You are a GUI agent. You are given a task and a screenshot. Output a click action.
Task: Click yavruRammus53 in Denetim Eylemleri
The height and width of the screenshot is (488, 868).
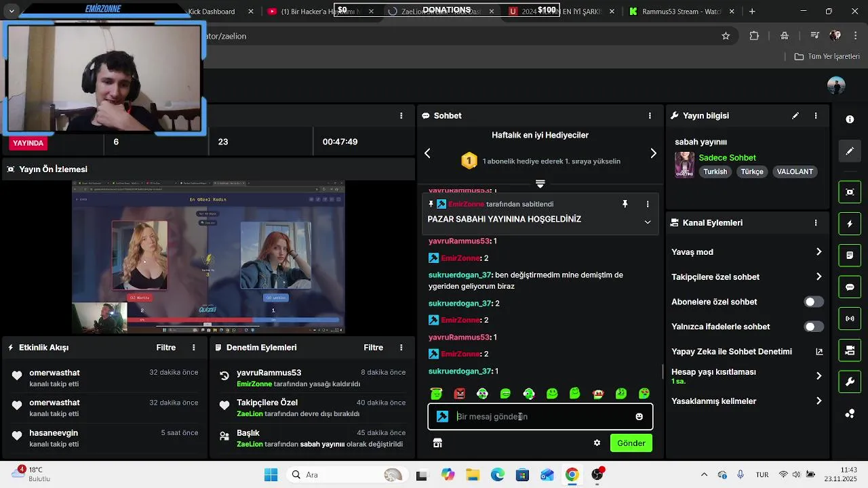pyautogui.click(x=269, y=373)
